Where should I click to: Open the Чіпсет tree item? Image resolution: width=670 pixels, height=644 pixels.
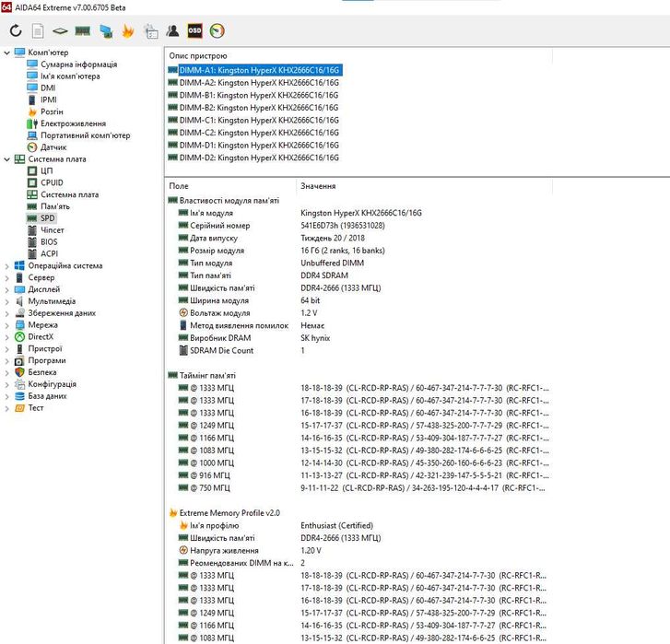tap(53, 230)
